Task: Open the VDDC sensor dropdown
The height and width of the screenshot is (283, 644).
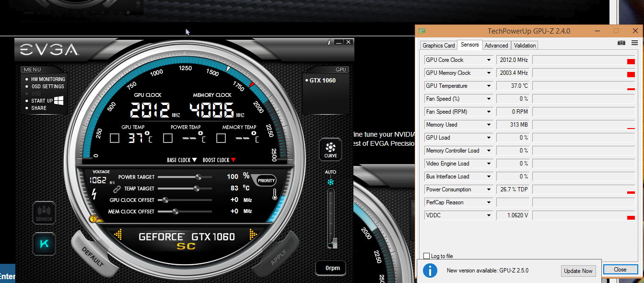Action: (x=489, y=215)
